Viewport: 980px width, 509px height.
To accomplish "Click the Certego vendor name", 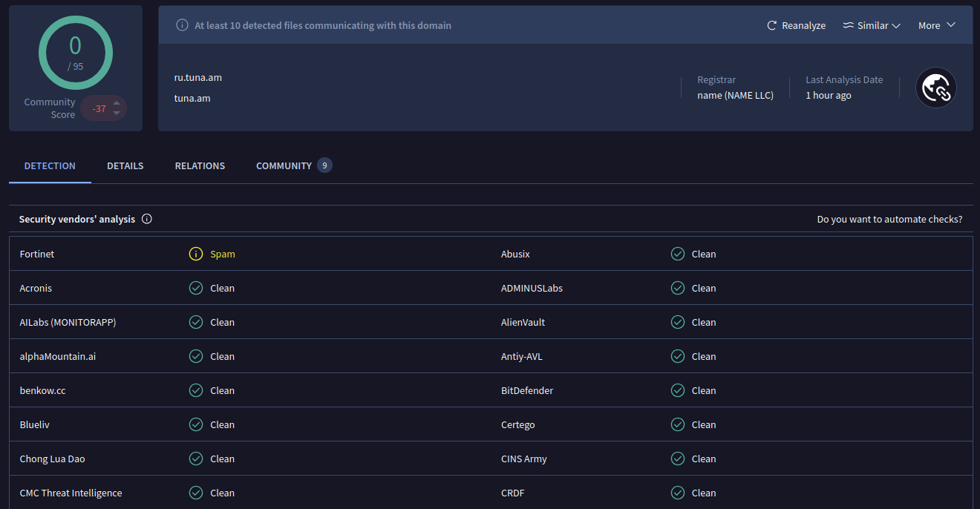I will click(x=518, y=424).
